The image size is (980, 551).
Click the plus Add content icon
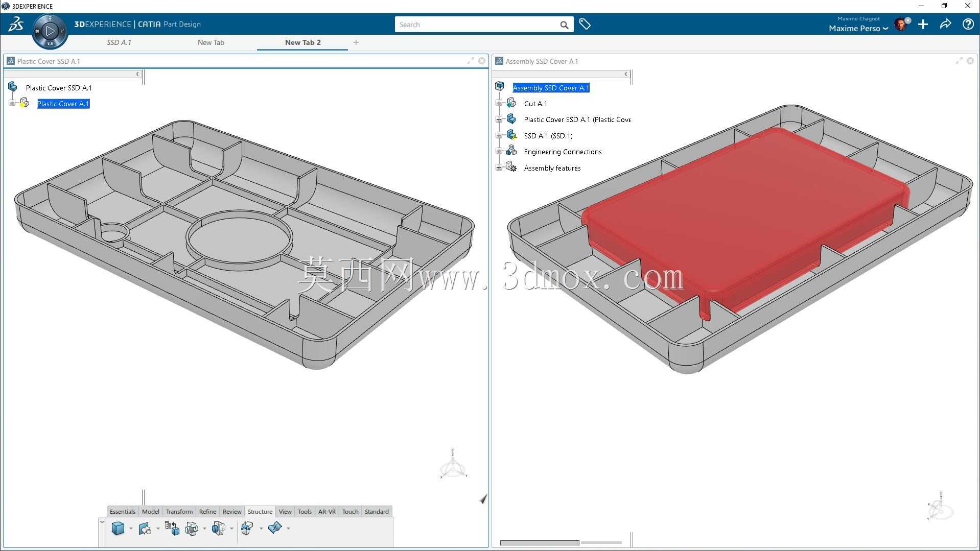(923, 24)
